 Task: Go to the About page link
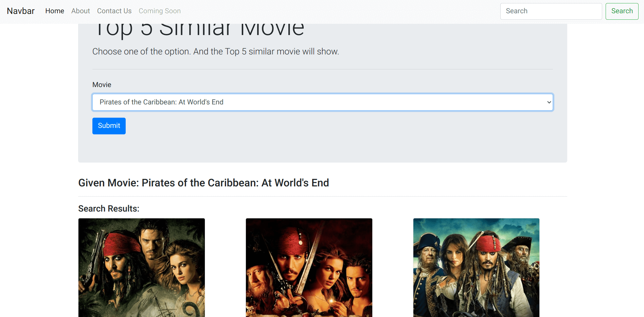[80, 11]
